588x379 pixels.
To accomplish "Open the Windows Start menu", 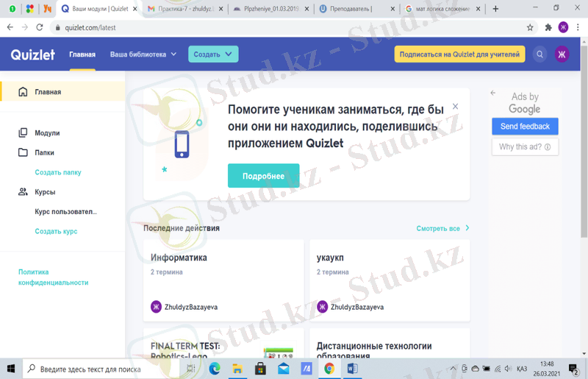I will click(11, 369).
